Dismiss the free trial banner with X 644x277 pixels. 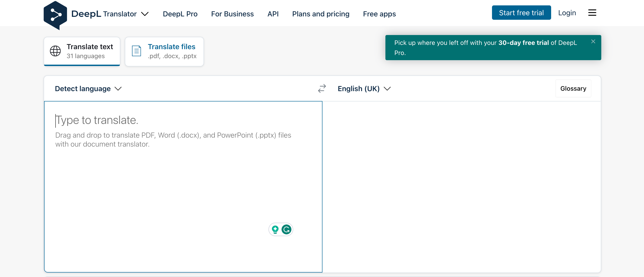coord(593,42)
